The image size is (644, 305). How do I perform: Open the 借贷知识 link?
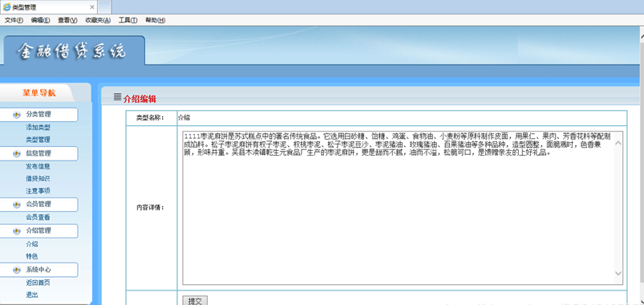tap(38, 179)
